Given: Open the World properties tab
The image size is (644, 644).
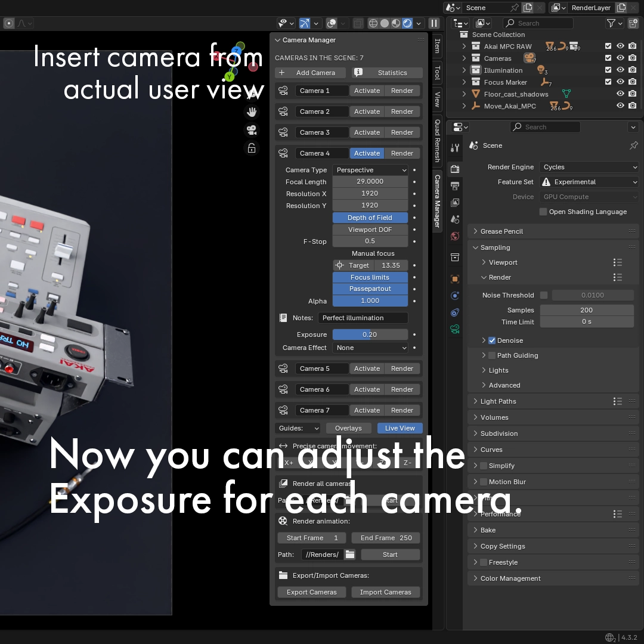Looking at the screenshot, I should pyautogui.click(x=454, y=236).
